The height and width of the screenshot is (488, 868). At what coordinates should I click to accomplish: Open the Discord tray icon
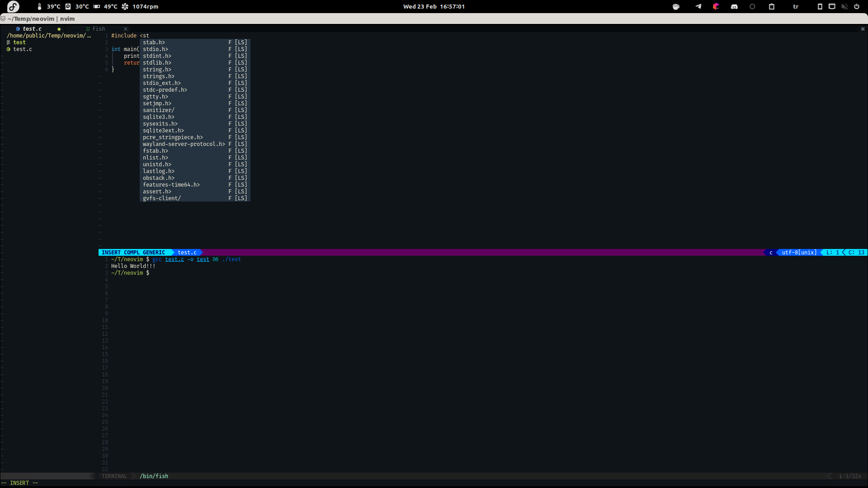click(734, 6)
